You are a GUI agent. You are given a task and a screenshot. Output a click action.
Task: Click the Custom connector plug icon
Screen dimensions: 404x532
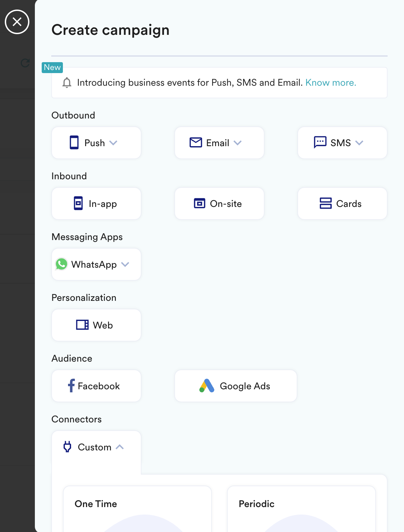pos(68,447)
